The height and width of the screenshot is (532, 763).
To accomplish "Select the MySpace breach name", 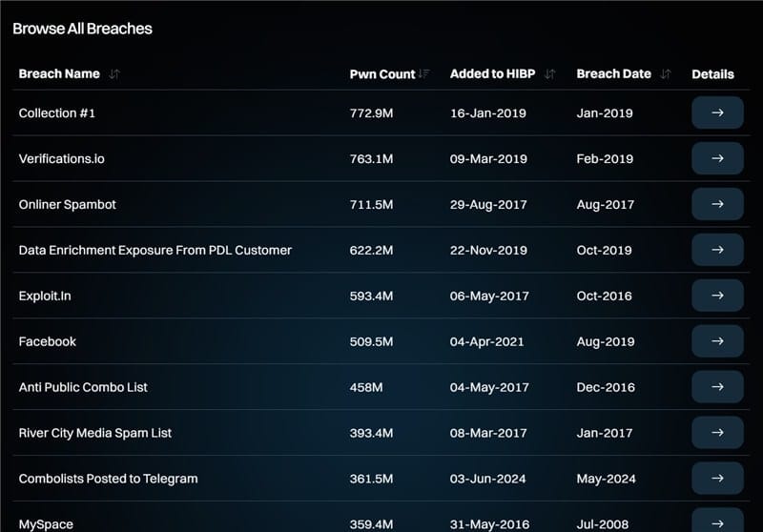I will point(46,524).
